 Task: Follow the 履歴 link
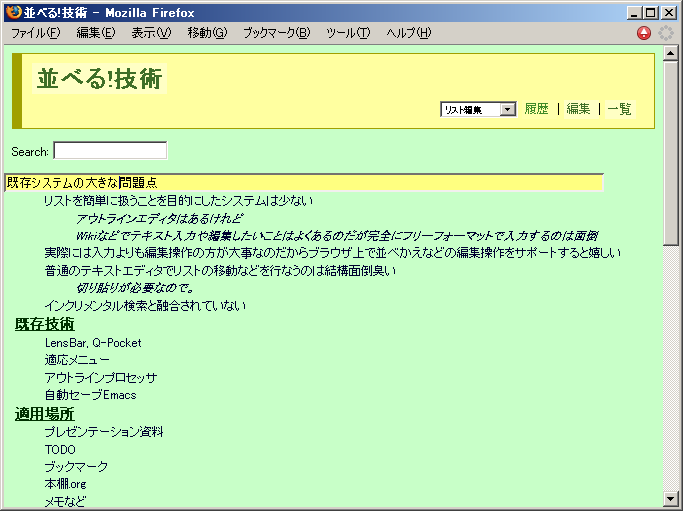[536, 109]
